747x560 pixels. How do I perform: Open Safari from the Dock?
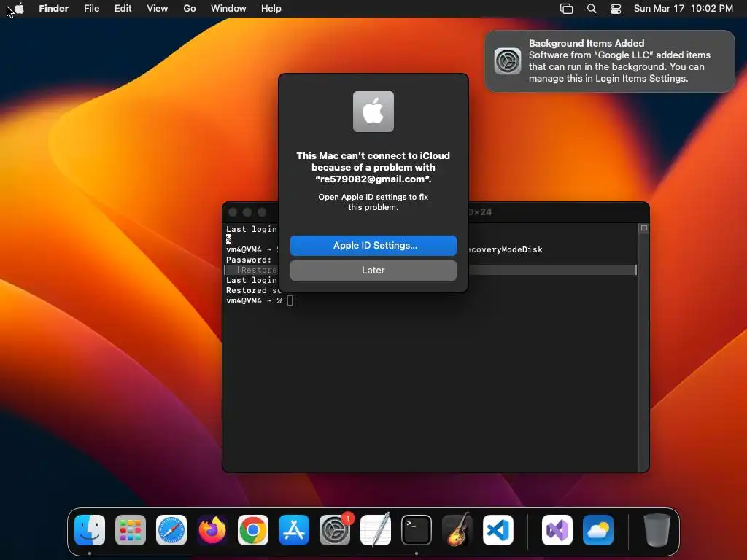(x=171, y=530)
